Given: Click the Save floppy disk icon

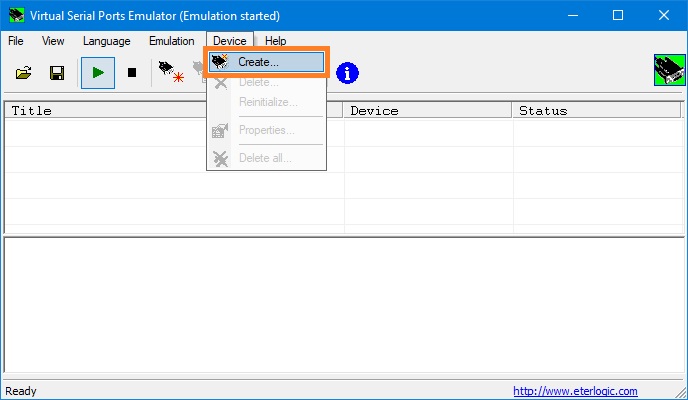Looking at the screenshot, I should click(x=57, y=73).
